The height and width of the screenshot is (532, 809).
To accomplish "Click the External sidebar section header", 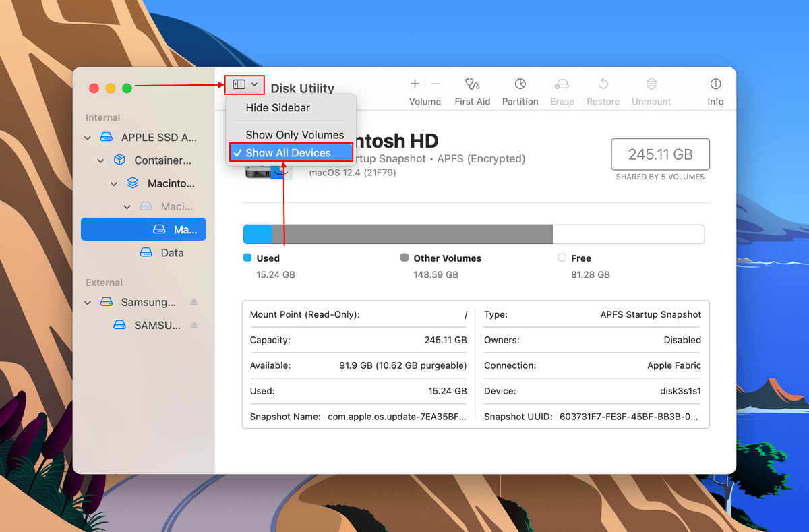I will [x=104, y=283].
